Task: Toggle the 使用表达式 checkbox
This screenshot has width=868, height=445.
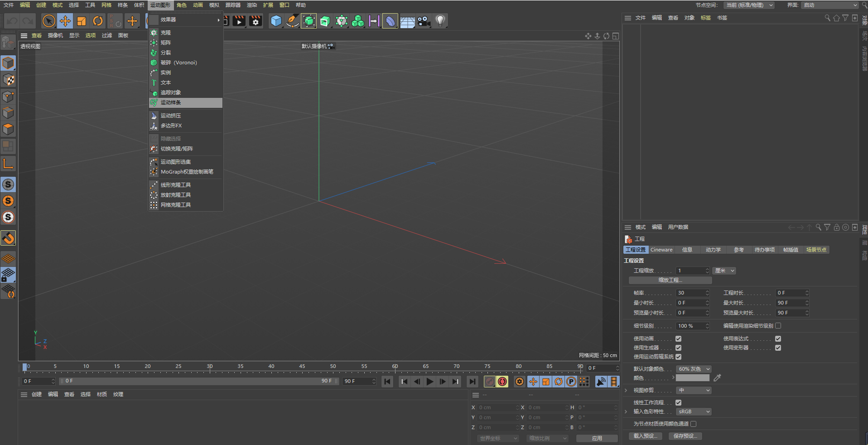Action: (x=778, y=339)
